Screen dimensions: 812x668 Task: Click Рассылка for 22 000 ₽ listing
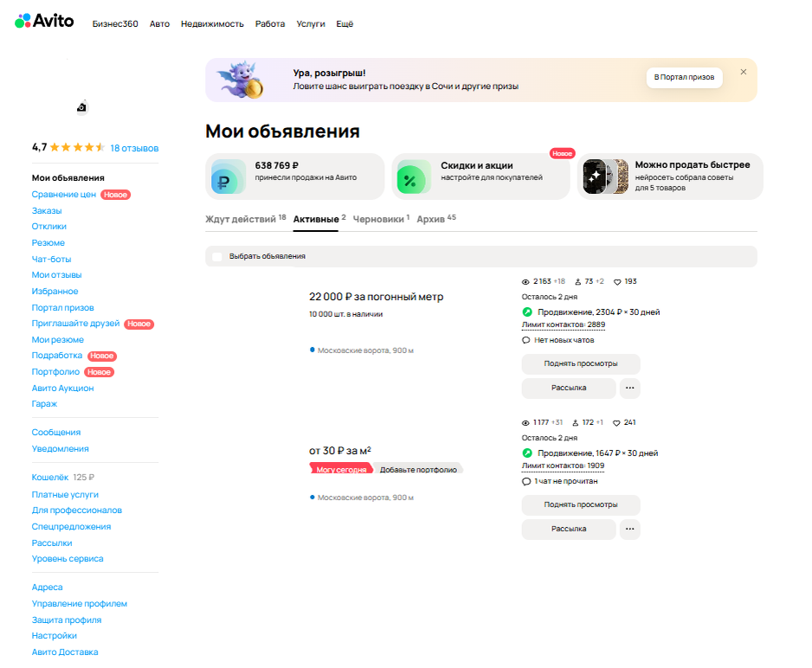569,388
